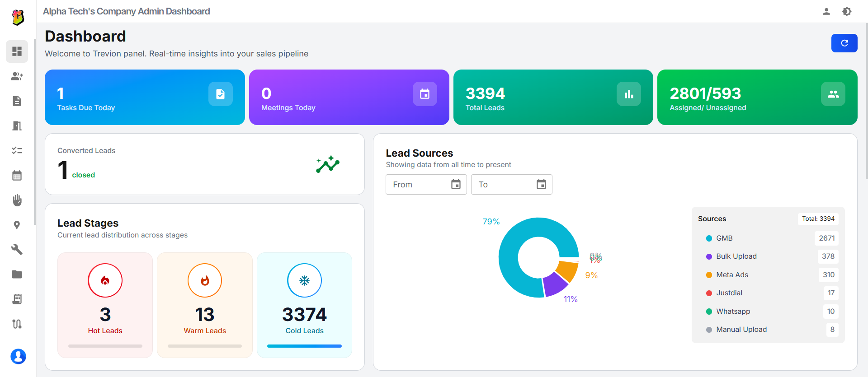The height and width of the screenshot is (377, 868).
Task: Click the page vertical scrollbar on the right
Action: tap(866, 102)
